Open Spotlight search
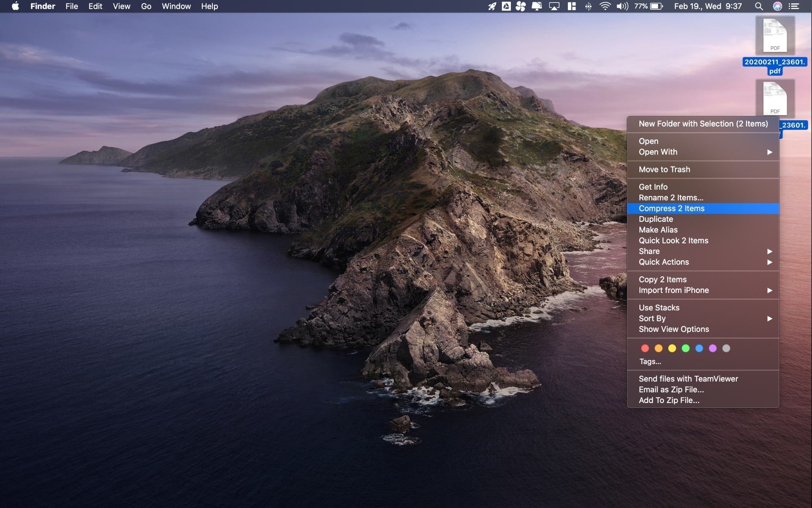 759,6
